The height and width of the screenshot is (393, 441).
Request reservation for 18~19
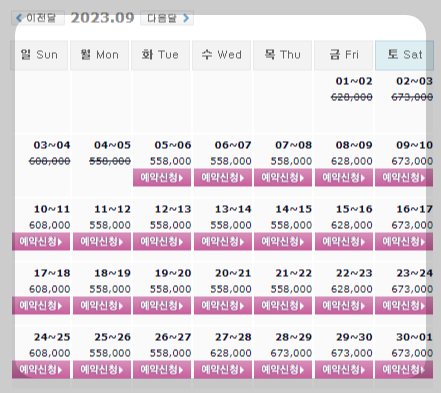tap(102, 305)
